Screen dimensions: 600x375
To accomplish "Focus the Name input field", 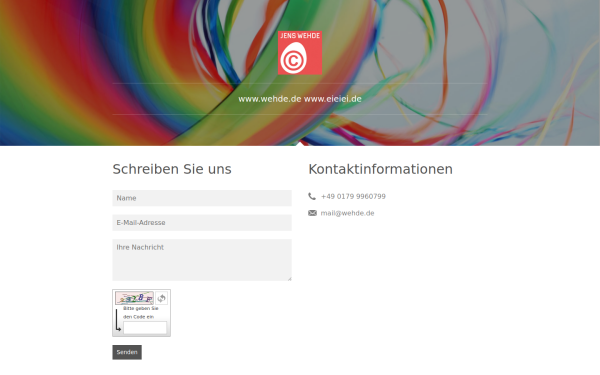I will click(202, 198).
